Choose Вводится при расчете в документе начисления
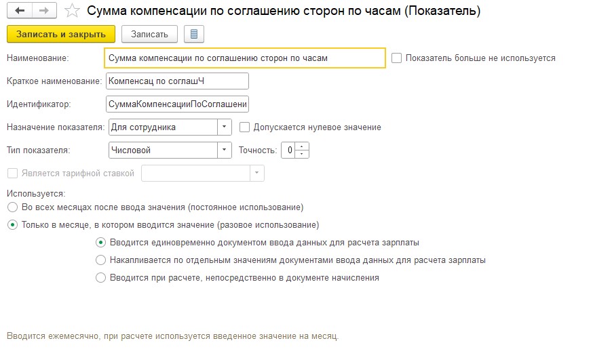 pyautogui.click(x=100, y=278)
